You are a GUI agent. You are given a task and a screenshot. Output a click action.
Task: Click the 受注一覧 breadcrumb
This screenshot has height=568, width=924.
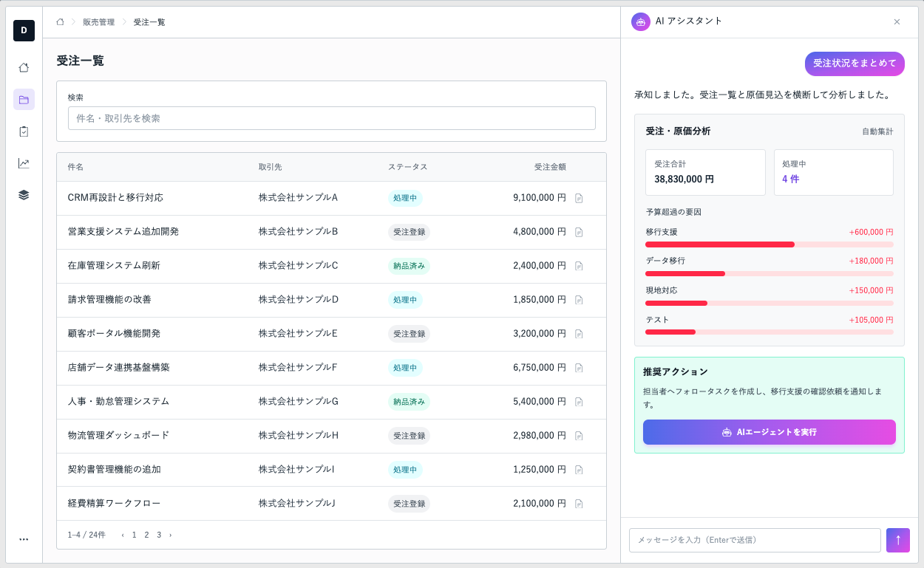click(149, 22)
